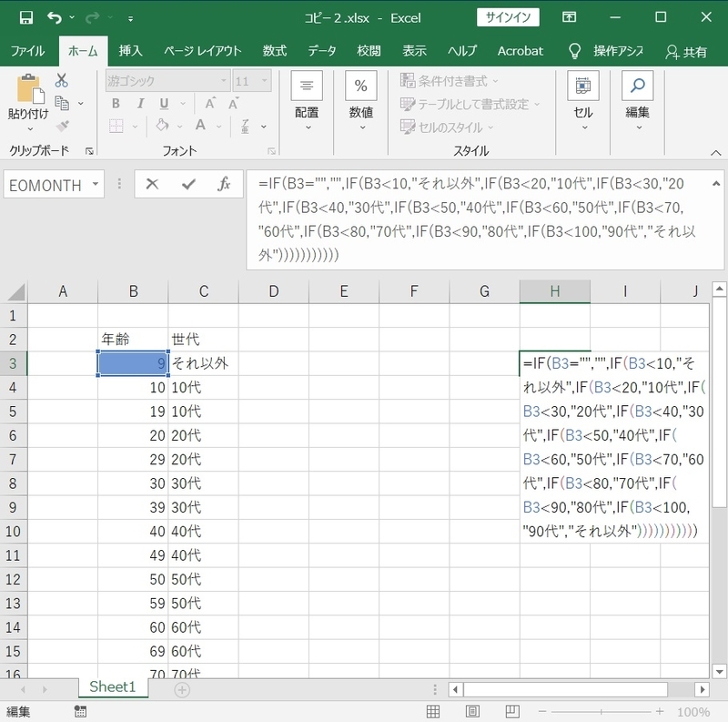Screen dimensions: 728x722
Task: Switch to Normal view icon
Action: pos(433,711)
